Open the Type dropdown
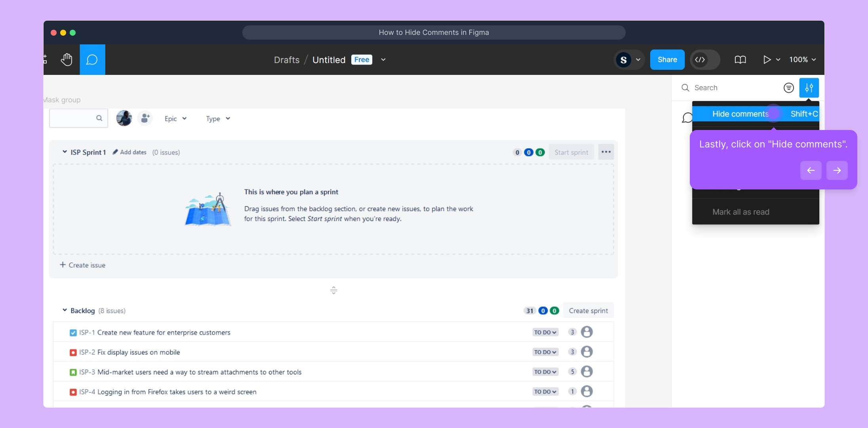The height and width of the screenshot is (428, 868). (218, 118)
